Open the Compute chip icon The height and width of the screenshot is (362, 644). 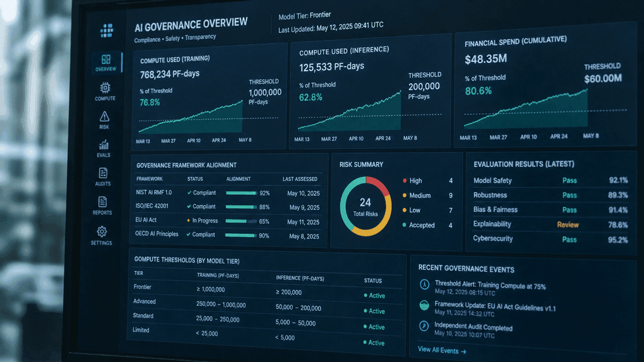105,87
